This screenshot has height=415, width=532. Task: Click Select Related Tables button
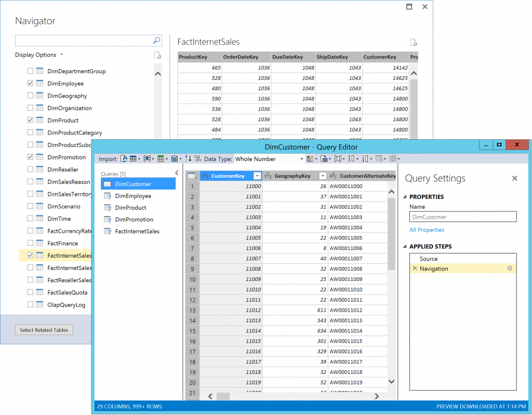(x=44, y=330)
